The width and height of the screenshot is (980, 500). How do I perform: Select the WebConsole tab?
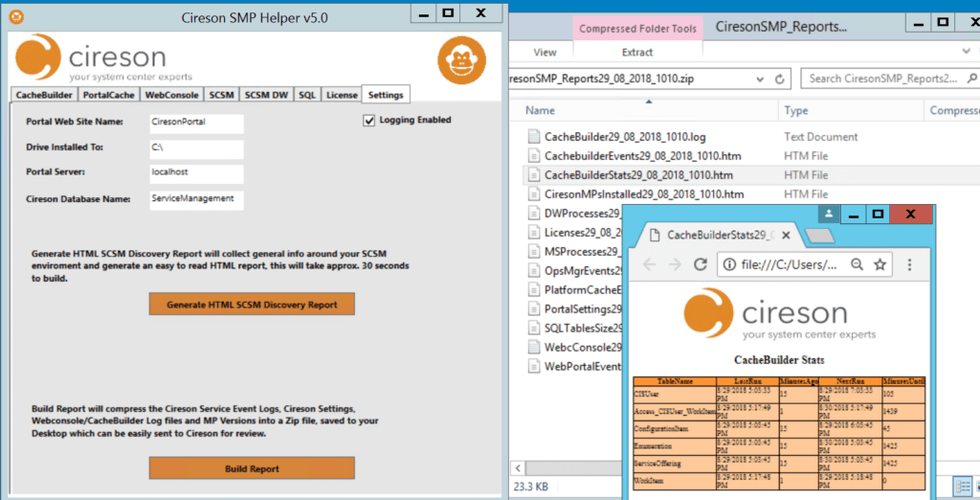pos(172,95)
